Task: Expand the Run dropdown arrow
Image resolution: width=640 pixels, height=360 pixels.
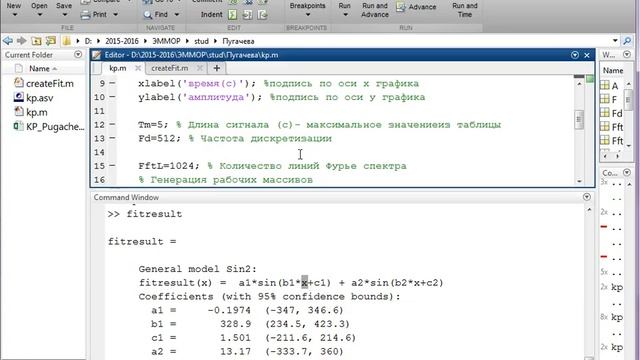Action: 345,15
